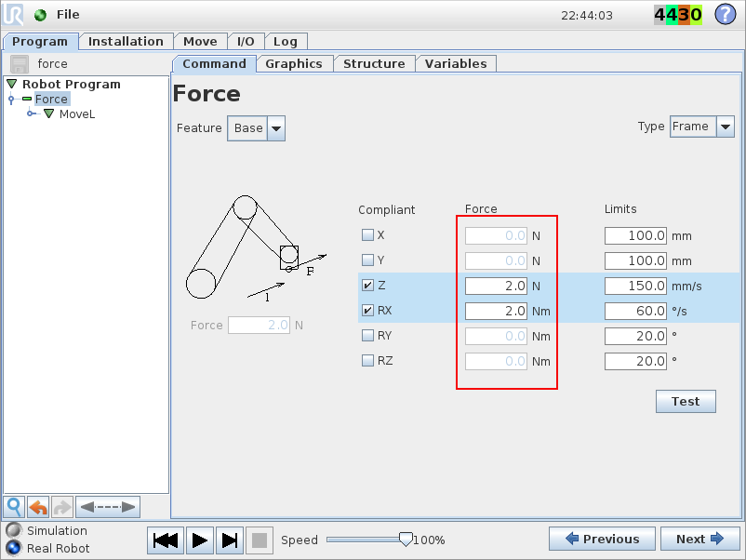
Task: Click the clock time 22:44:03
Action: pos(587,16)
